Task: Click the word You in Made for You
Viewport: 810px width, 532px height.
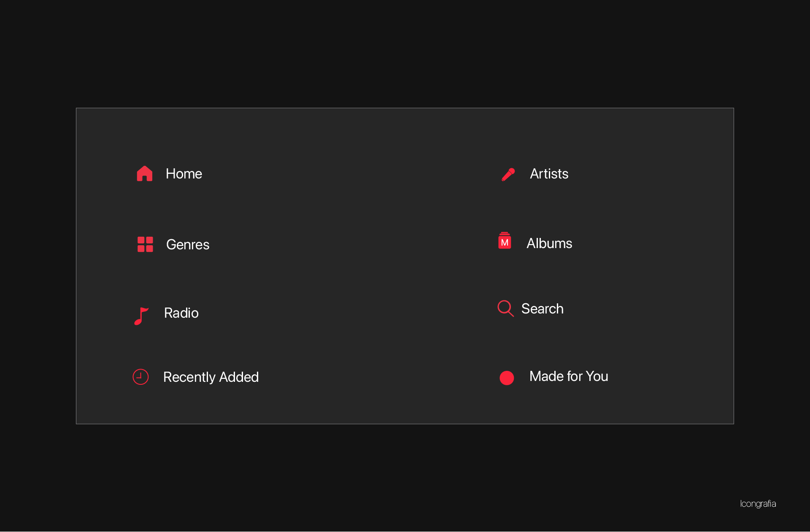Action: point(597,376)
